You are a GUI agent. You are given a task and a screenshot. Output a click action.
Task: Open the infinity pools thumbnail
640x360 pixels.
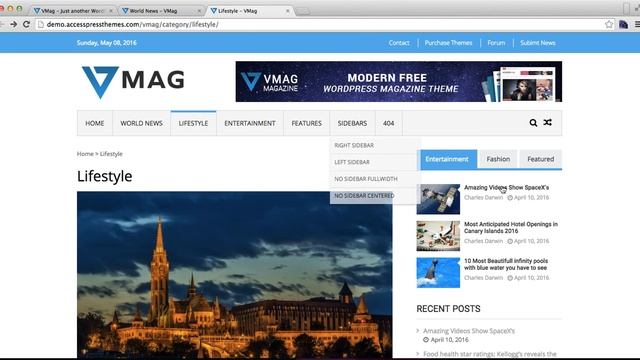[x=438, y=273]
